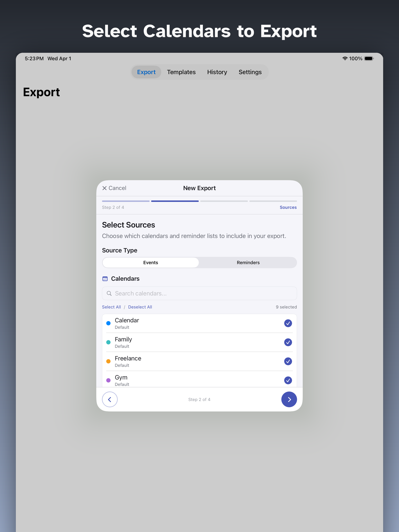The width and height of the screenshot is (399, 532).
Task: Open the Settings tab
Action: 250,72
